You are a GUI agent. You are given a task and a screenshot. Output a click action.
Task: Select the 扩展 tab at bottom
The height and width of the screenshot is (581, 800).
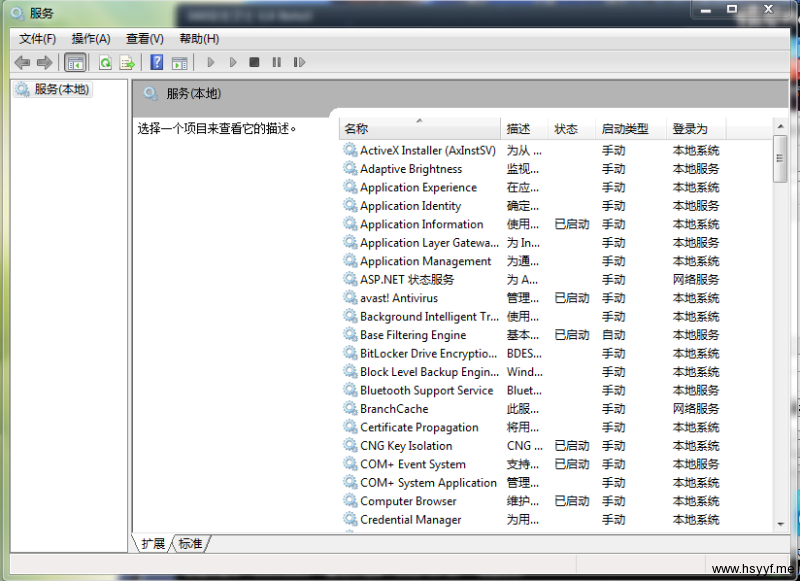pos(153,544)
